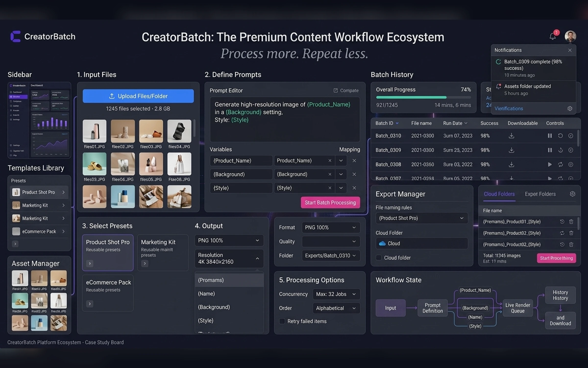The width and height of the screenshot is (588, 368).
Task: Click the Prompt Editor text area
Action: [x=285, y=119]
